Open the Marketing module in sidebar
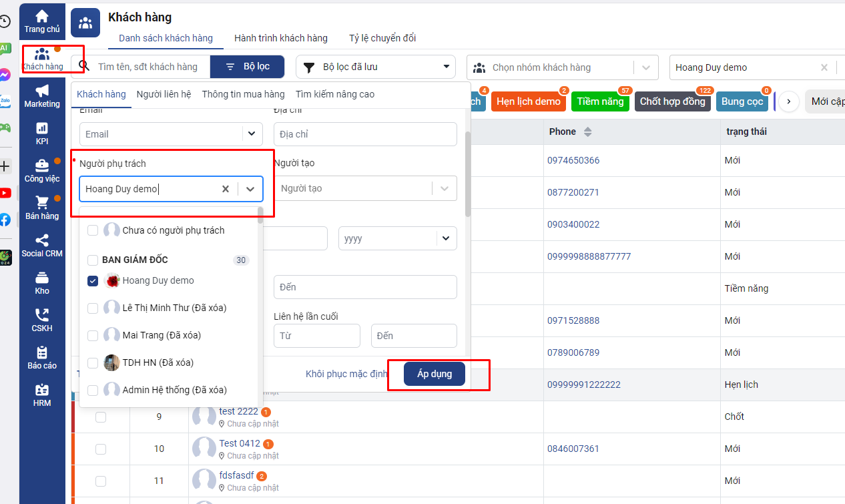This screenshot has height=504, width=845. pyautogui.click(x=42, y=95)
